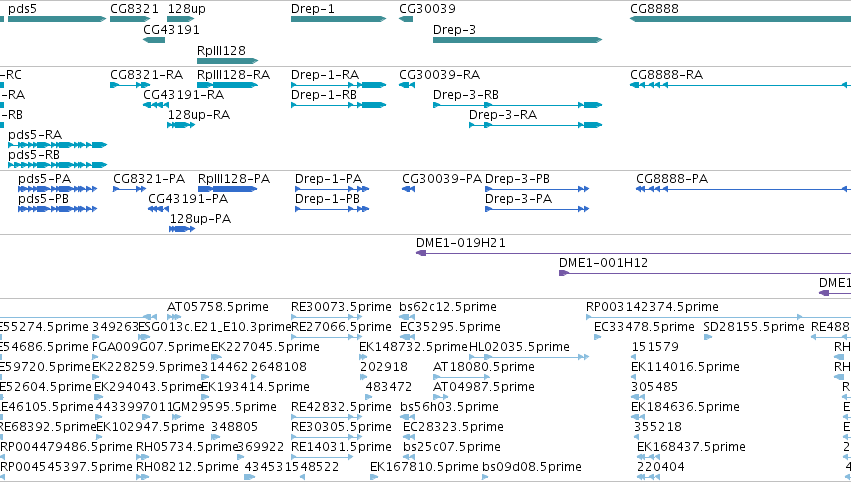Viewport: 851px width, 482px height.
Task: Select the Drep-1-PB protein
Action: pos(332,209)
